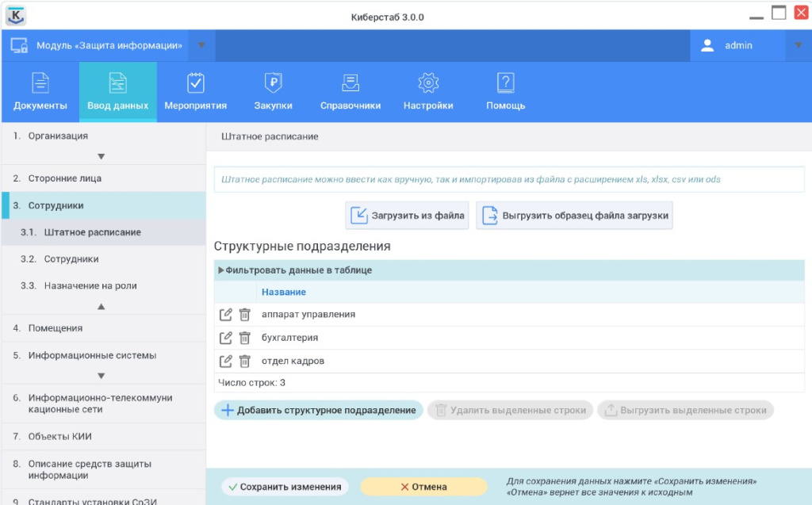Sort table by 'Название' column header
This screenshot has height=505, width=812.
point(284,293)
